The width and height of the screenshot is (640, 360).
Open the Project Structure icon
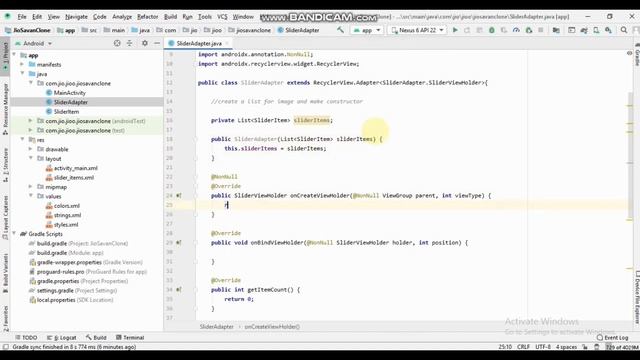pyautogui.click(x=556, y=30)
